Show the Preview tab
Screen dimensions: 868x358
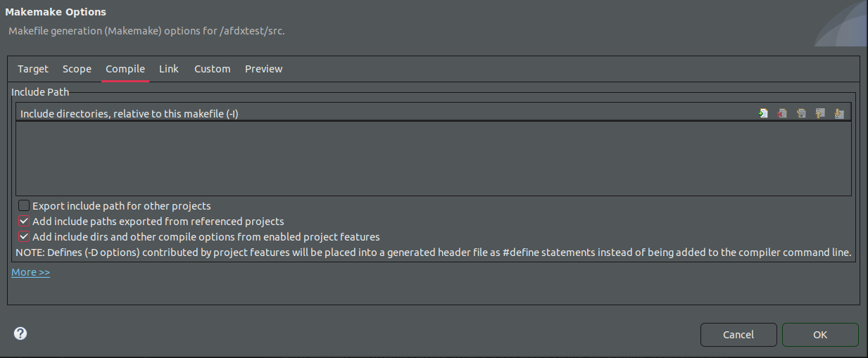[264, 69]
